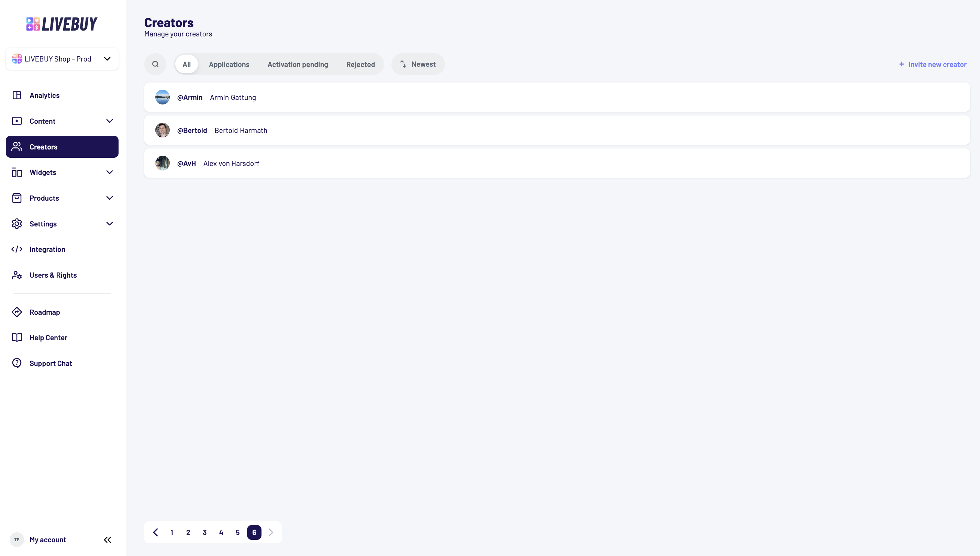Image resolution: width=980 pixels, height=556 pixels.
Task: Click the Help Center book icon
Action: tap(17, 337)
